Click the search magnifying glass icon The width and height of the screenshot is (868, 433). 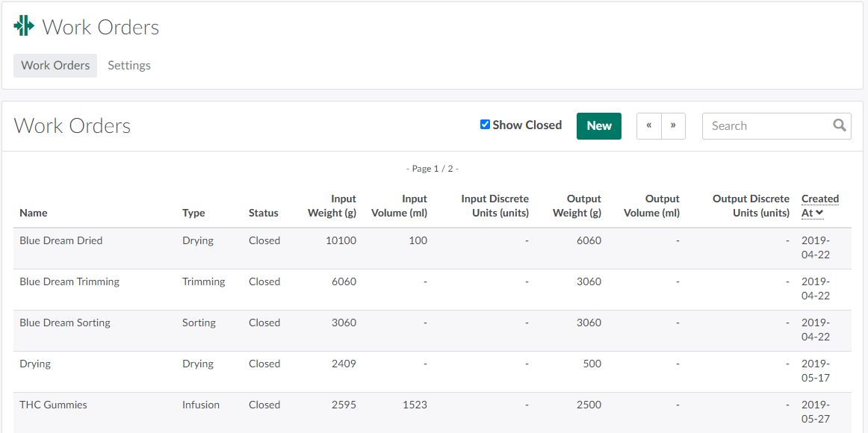840,125
